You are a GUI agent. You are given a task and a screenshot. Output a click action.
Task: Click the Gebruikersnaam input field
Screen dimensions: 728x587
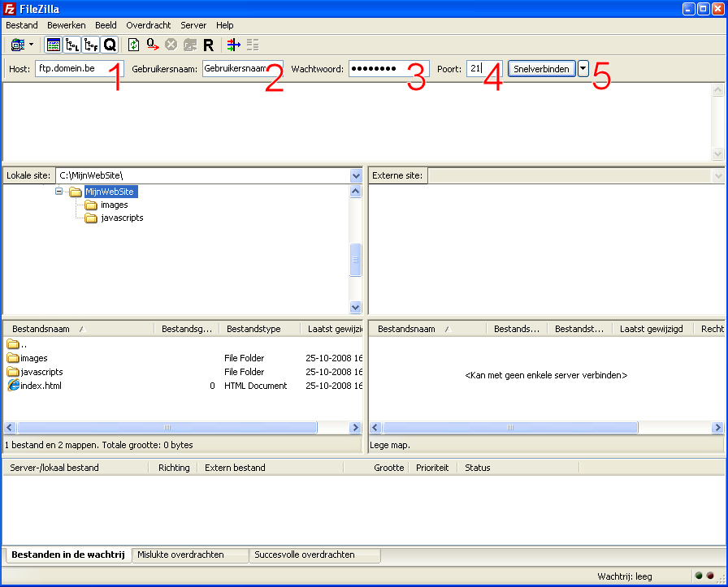point(242,69)
